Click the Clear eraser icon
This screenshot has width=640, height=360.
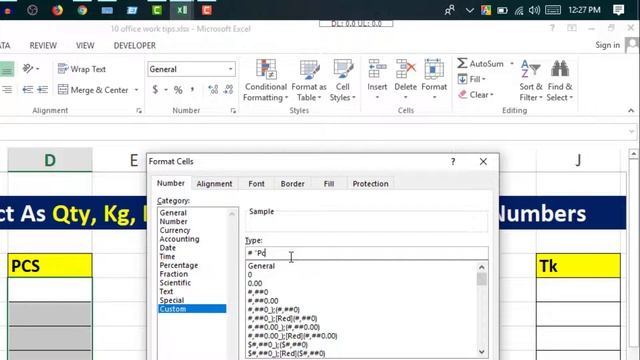pyautogui.click(x=462, y=95)
